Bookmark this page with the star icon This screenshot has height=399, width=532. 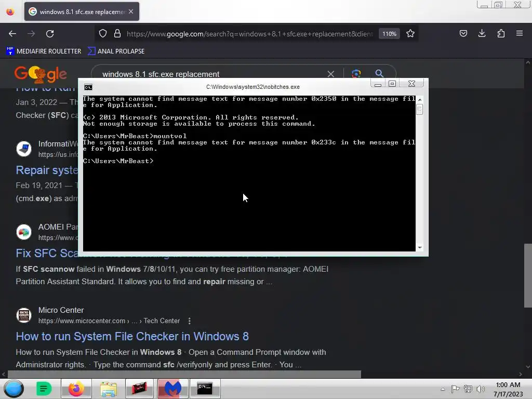click(x=410, y=34)
